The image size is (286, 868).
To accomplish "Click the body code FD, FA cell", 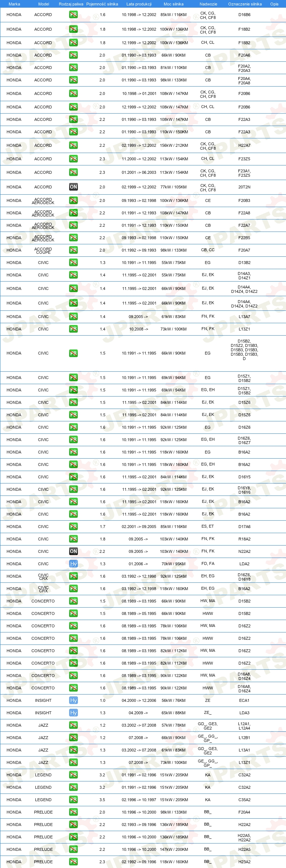I will 208,563.
